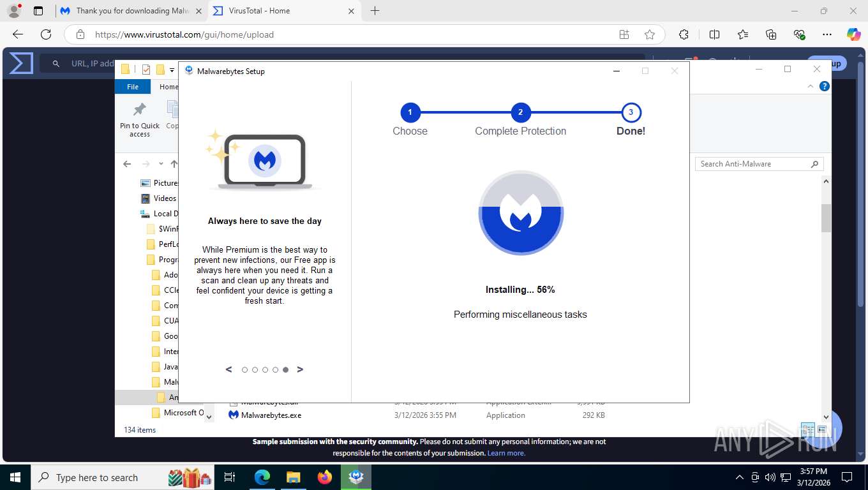Switch to the Thank you for downloading tab
The image size is (868, 490).
[x=131, y=11]
